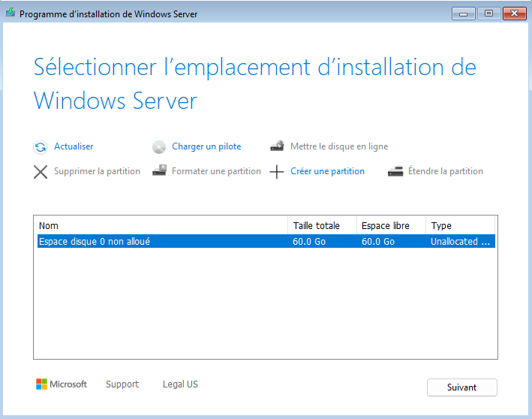
Task: Sort by the Nom column header
Action: 161,225
